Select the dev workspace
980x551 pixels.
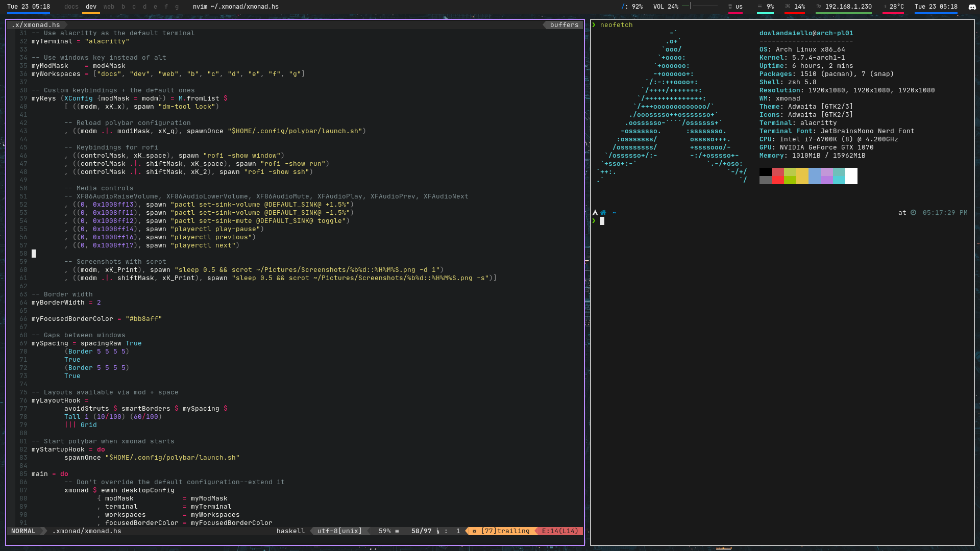tap(91, 7)
